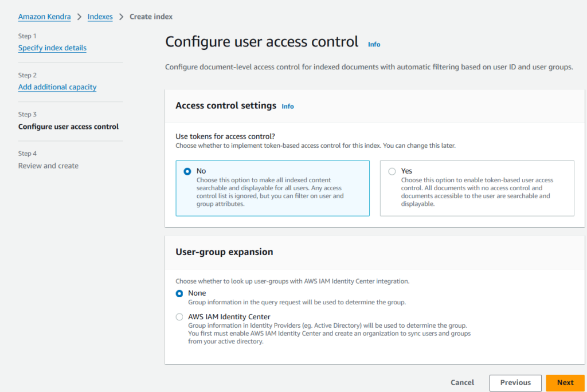Screen dimensions: 587x392
Task: Open Info link beside Access control settings
Action: click(x=288, y=106)
